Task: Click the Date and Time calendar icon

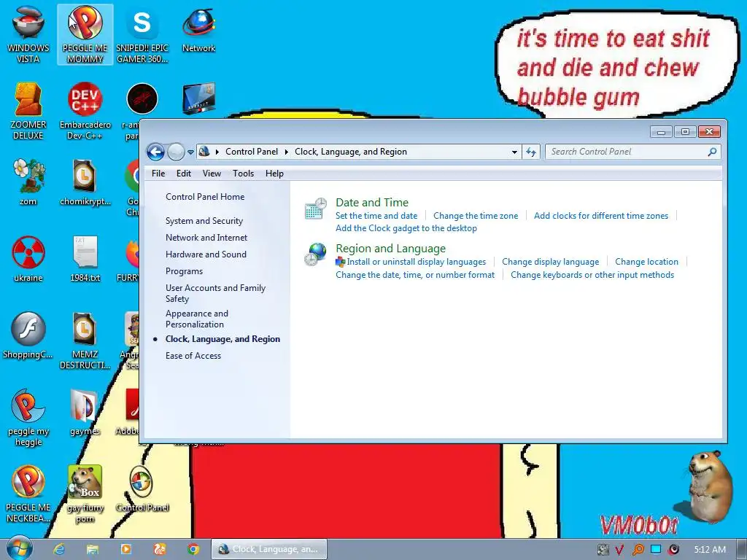Action: (315, 209)
